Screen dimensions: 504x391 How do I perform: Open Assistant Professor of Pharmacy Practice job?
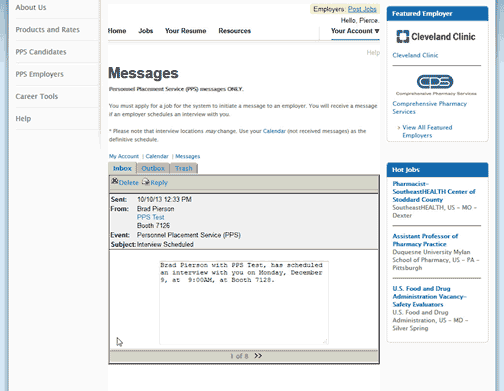pyautogui.click(x=425, y=240)
